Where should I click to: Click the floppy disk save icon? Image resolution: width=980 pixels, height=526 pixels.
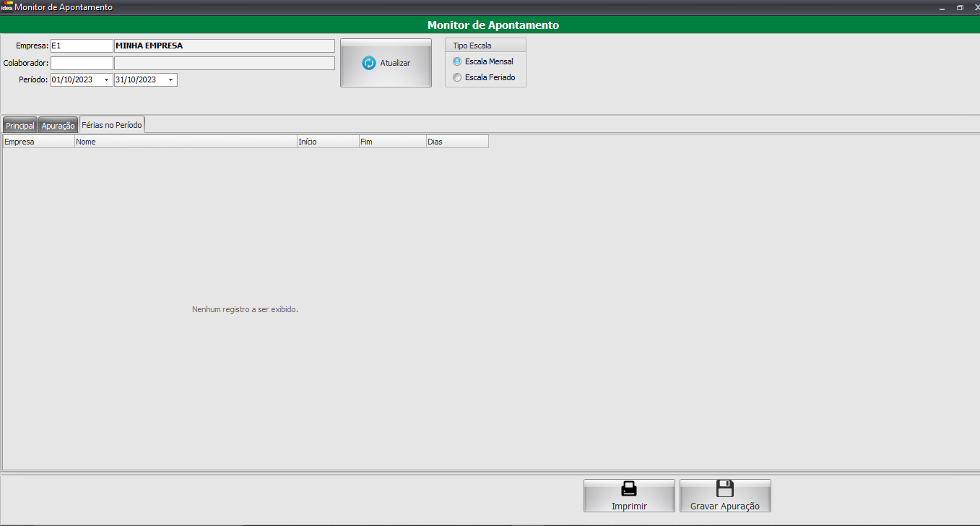coord(724,488)
